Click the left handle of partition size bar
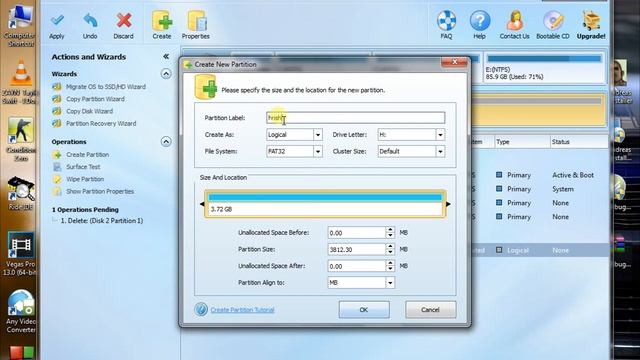Image resolution: width=640 pixels, height=360 pixels. pos(202,204)
